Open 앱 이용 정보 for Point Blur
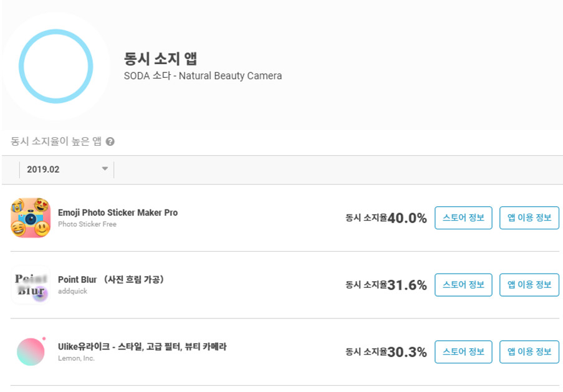The image size is (563, 392). (529, 285)
